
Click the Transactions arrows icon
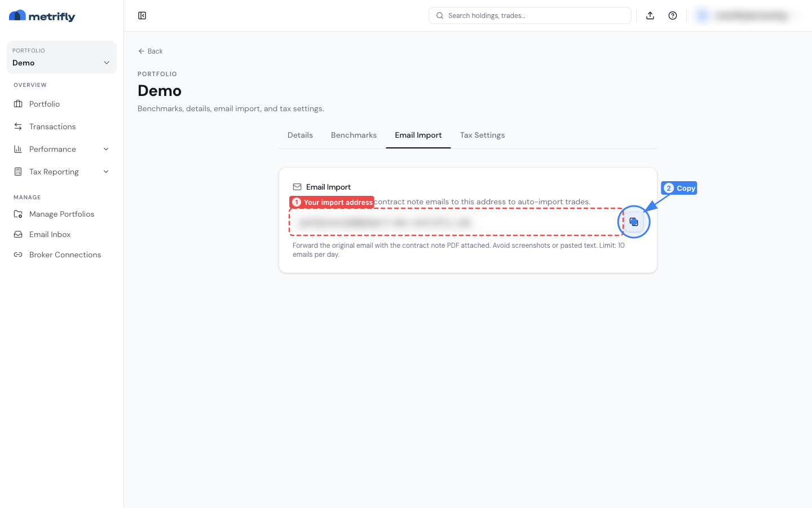point(18,126)
